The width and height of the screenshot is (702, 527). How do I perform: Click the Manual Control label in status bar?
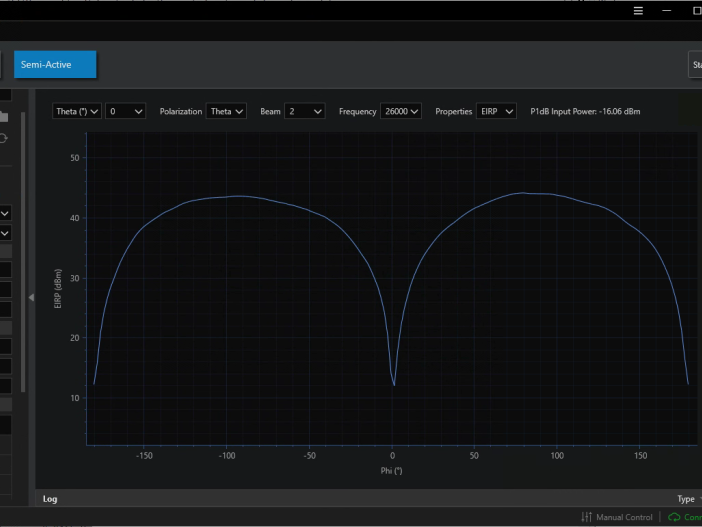click(x=624, y=517)
